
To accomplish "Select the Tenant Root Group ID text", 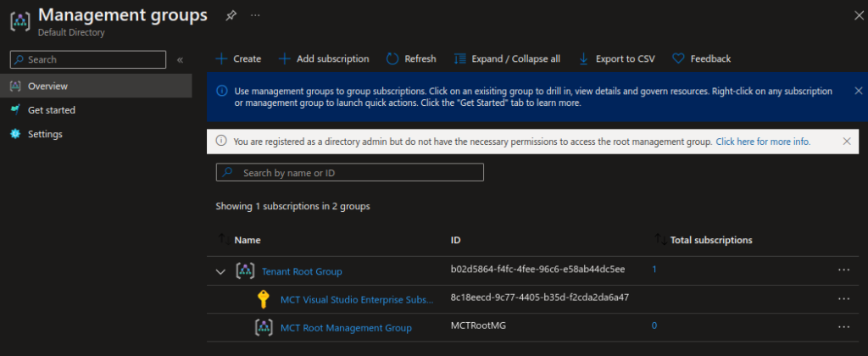I will [x=538, y=270].
